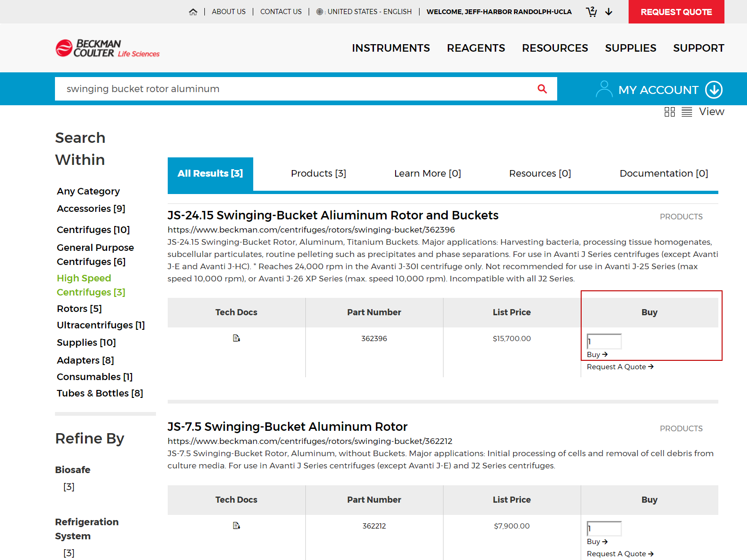
Task: Go to the home page icon
Action: pos(193,12)
